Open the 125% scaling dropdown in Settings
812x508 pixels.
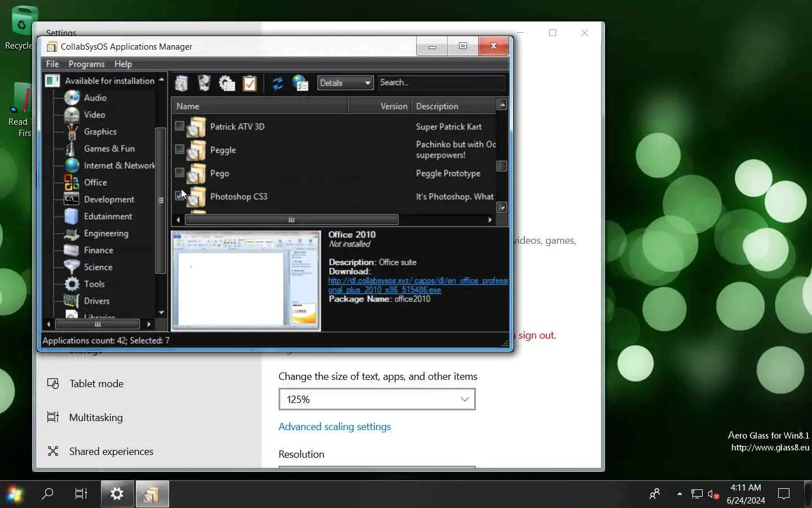pos(377,399)
